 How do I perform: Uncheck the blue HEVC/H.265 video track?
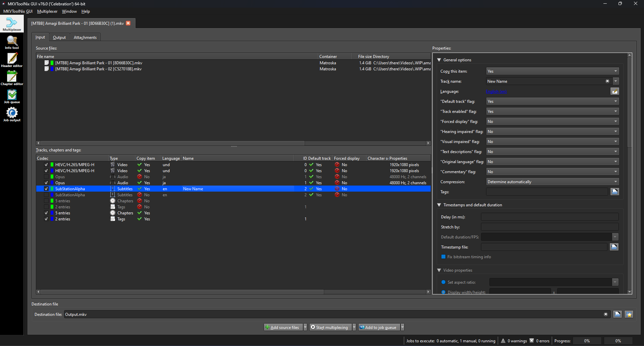[46, 170]
